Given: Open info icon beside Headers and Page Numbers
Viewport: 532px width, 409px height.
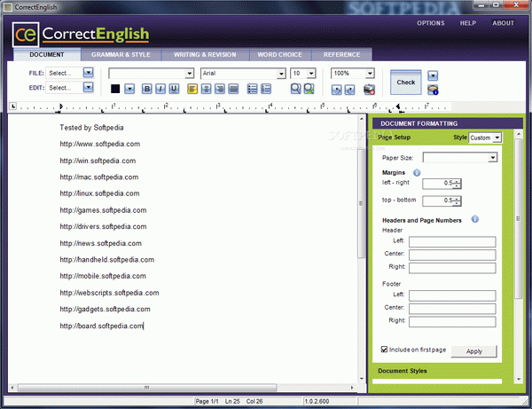Looking at the screenshot, I should (475, 219).
